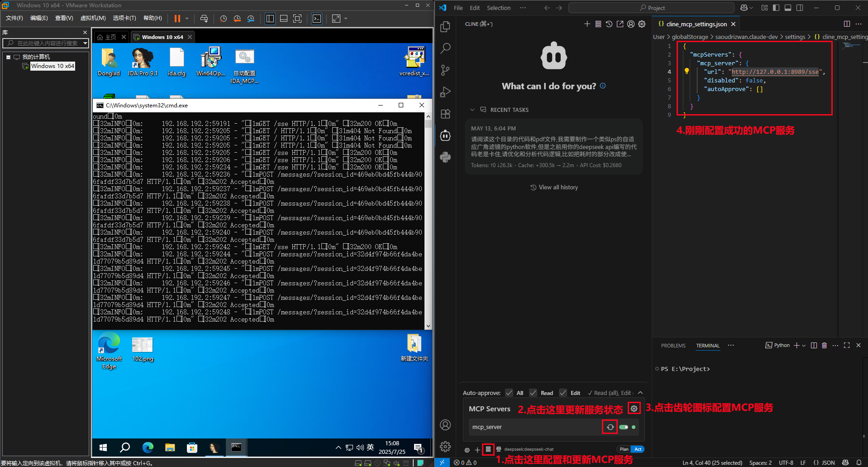Collapse the Auto-approve panel chevron
868x467 pixels.
[640, 393]
